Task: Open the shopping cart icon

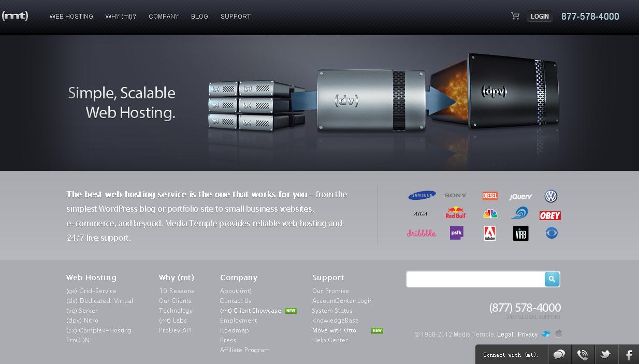Action: [515, 16]
